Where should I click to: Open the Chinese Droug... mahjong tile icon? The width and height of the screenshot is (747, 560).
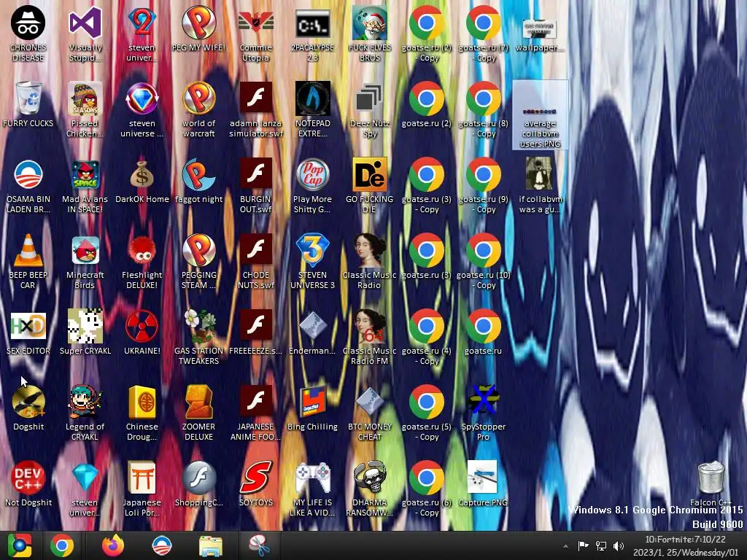[x=142, y=413]
